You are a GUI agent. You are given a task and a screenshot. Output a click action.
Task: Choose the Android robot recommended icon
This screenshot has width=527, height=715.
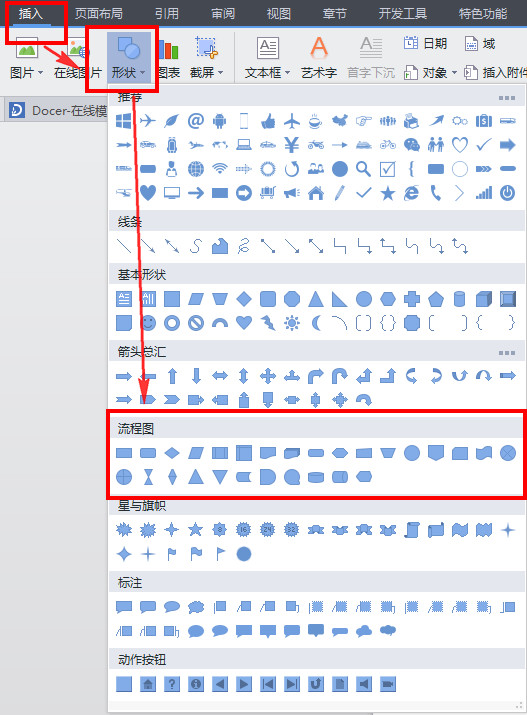click(x=219, y=121)
